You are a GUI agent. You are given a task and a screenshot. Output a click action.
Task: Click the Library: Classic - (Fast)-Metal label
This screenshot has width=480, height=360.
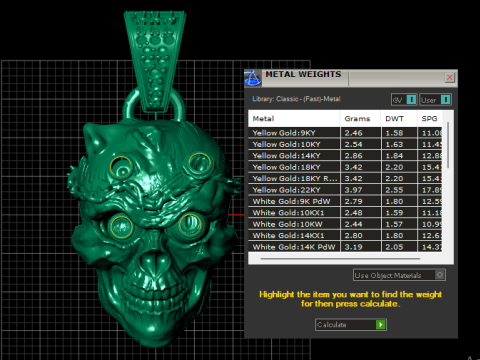(296, 99)
